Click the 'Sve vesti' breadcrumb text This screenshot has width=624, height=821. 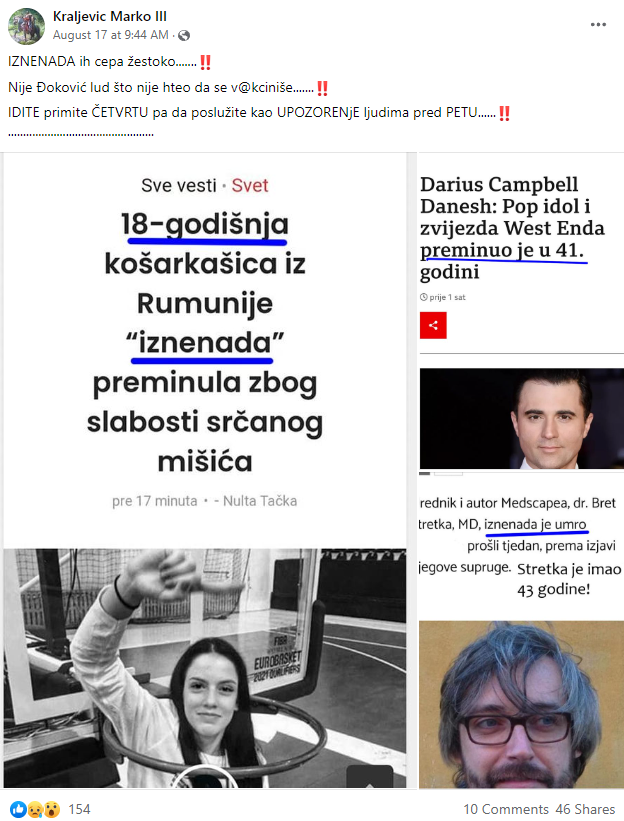pyautogui.click(x=179, y=185)
